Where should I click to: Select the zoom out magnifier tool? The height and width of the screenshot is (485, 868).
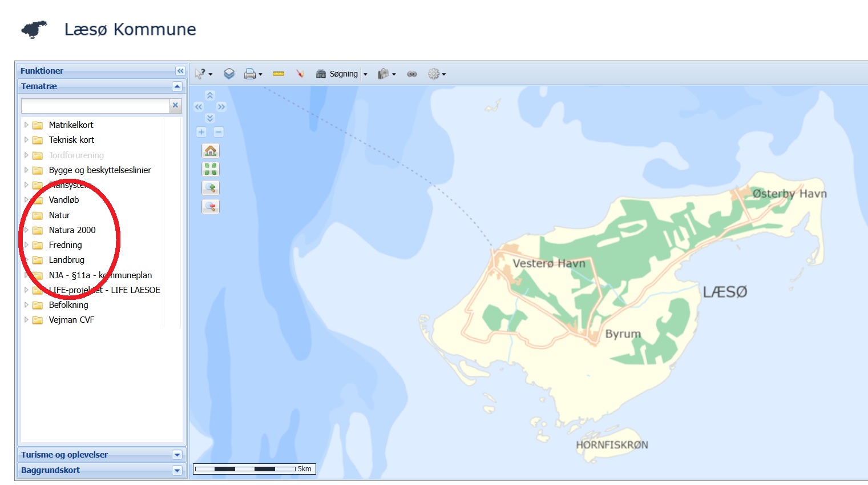tap(210, 206)
